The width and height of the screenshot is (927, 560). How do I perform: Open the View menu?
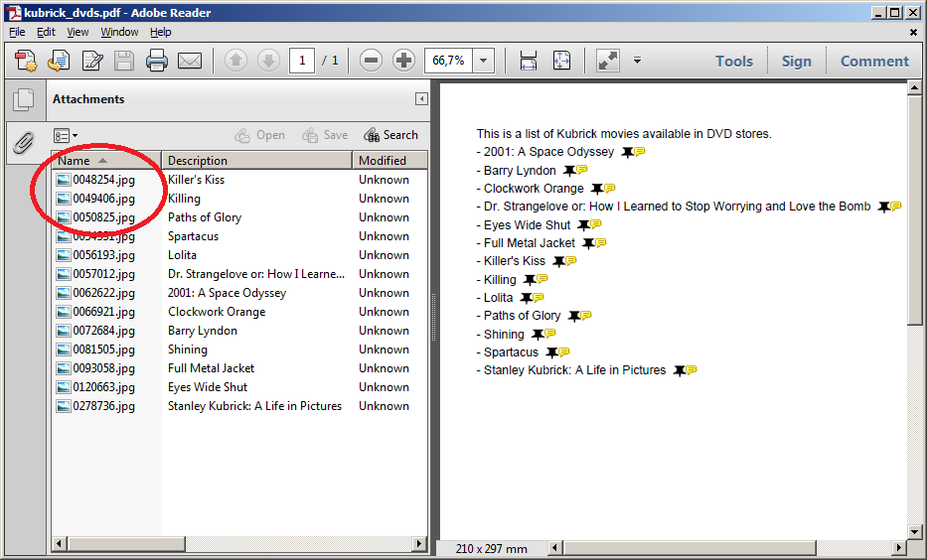click(77, 32)
